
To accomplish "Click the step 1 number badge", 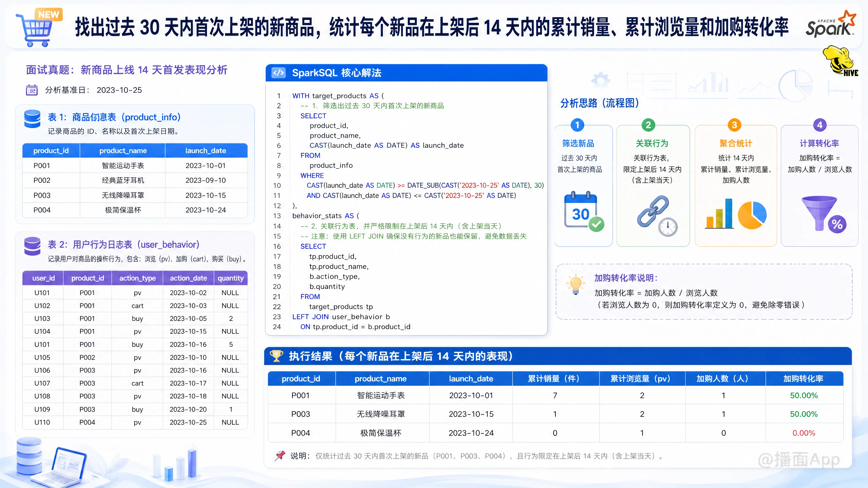I will click(577, 125).
